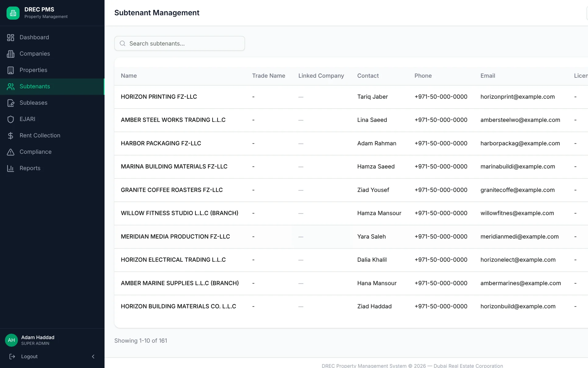This screenshot has width=588, height=368.
Task: Sort by the Name column header
Action: 129,76
